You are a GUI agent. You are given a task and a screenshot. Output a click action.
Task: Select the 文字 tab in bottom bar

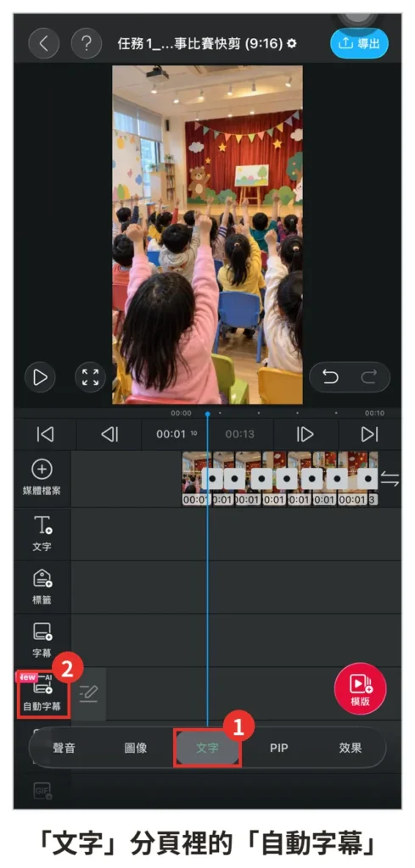click(207, 748)
